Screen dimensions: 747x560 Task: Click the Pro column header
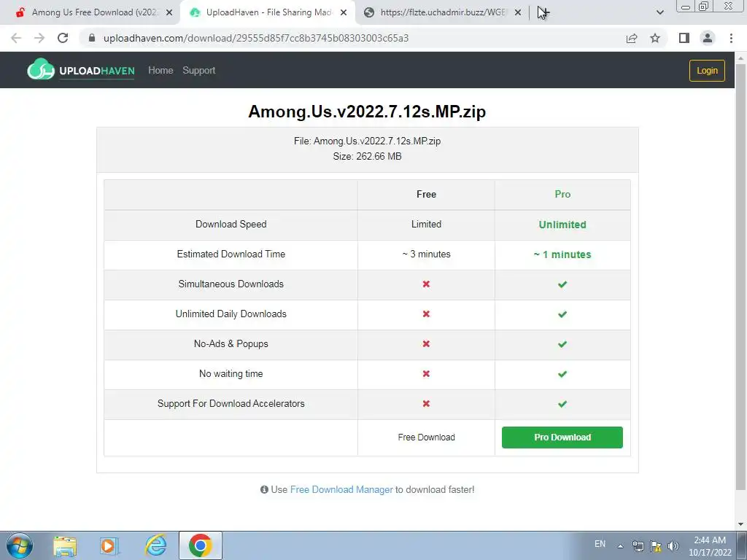point(562,194)
